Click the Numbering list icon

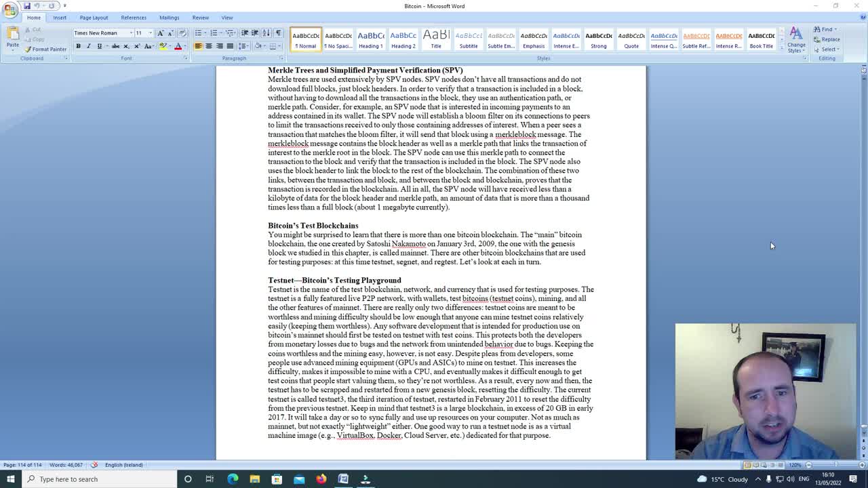[214, 33]
